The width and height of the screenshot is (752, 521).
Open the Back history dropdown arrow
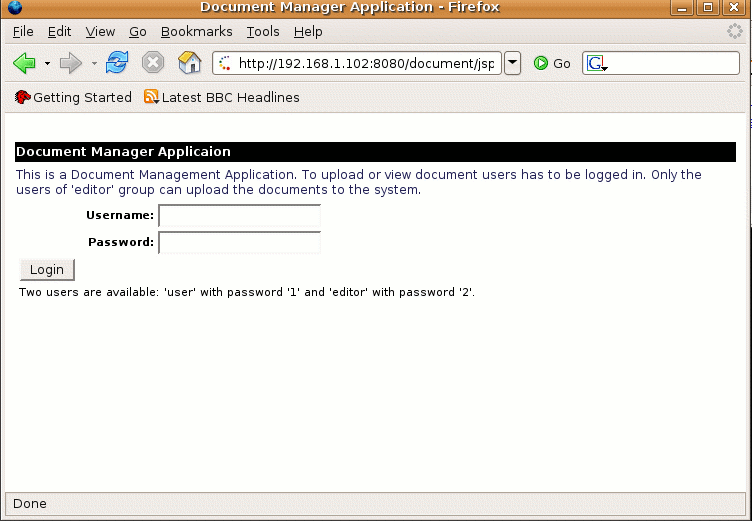pyautogui.click(x=47, y=63)
